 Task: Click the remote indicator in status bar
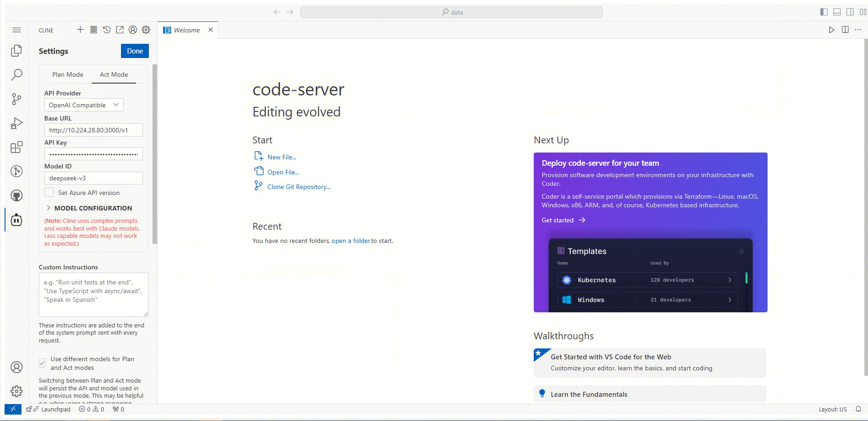pos(13,409)
